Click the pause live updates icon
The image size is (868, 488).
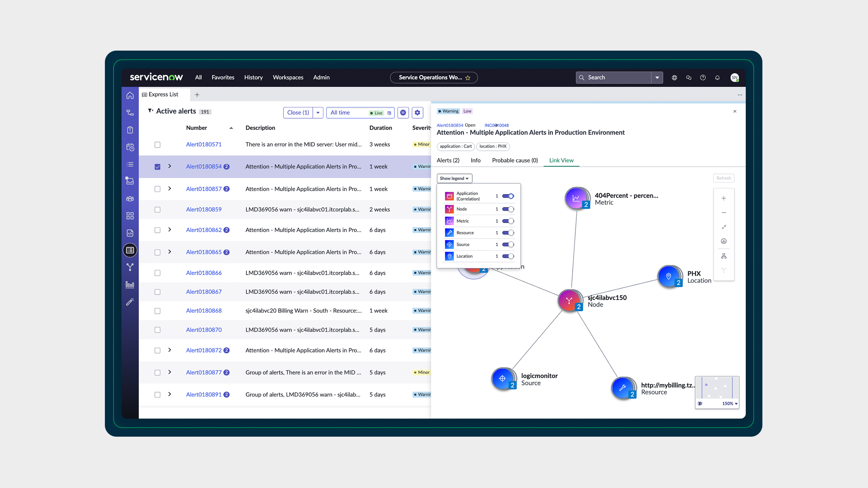click(x=403, y=112)
